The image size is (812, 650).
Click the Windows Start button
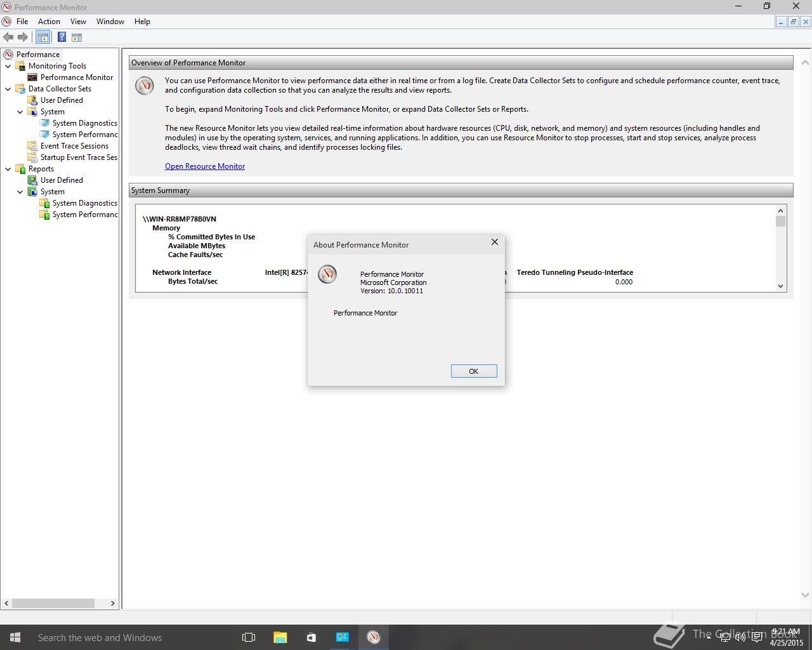point(15,637)
